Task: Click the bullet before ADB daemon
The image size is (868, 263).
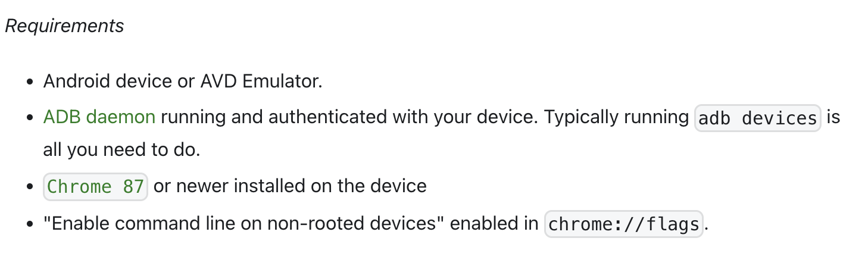Action: pyautogui.click(x=30, y=118)
